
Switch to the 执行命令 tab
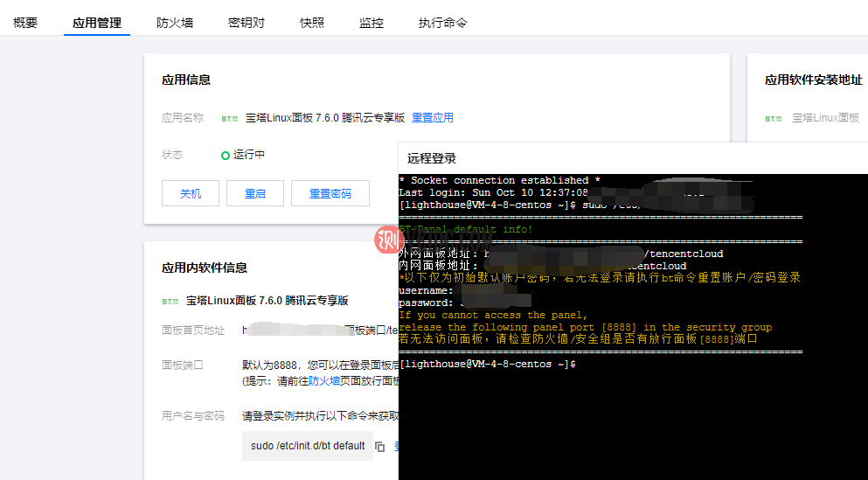point(442,23)
